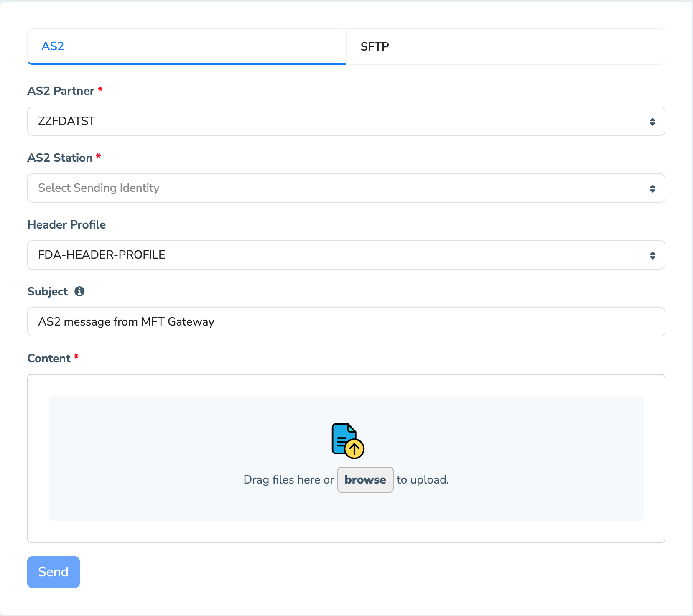
Task: Open the FDA-HEADER-PROFILE dropdown
Action: [x=346, y=255]
